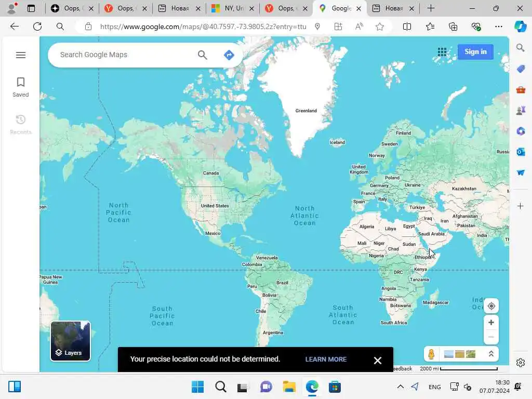Click the browser Back arrow
Viewport: 532px width, 399px height.
14,26
